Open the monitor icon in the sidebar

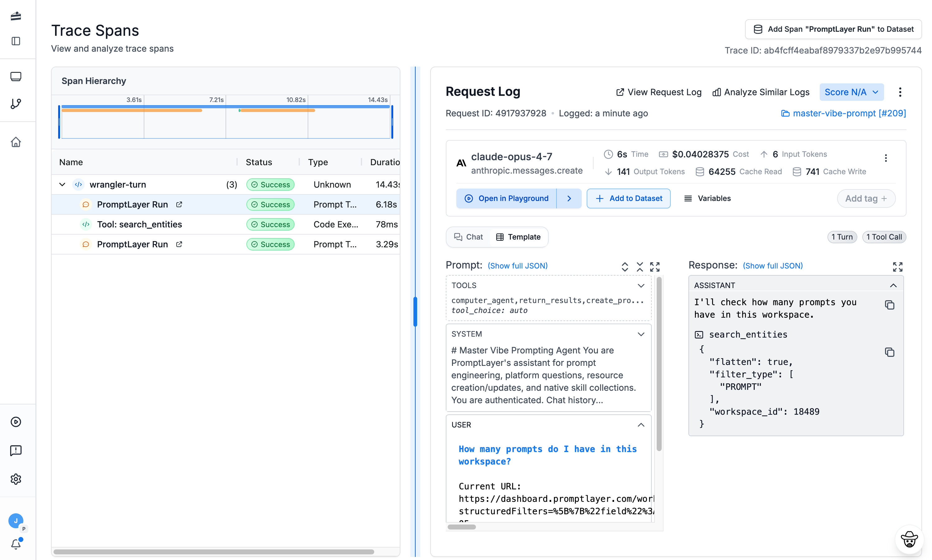tap(16, 77)
